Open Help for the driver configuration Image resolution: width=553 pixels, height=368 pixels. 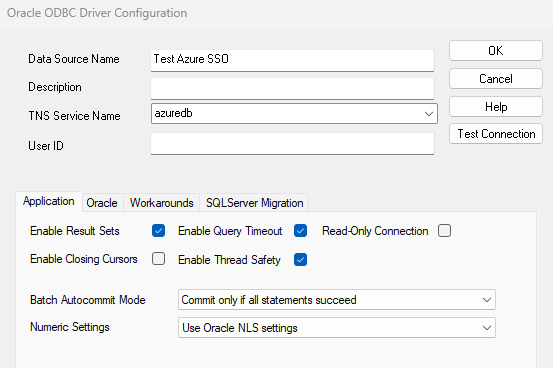coord(496,107)
